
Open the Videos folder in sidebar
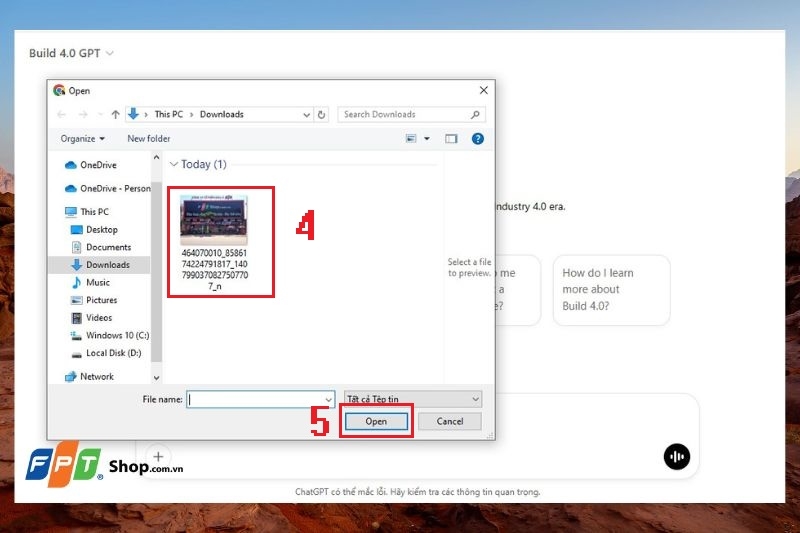tap(92, 317)
